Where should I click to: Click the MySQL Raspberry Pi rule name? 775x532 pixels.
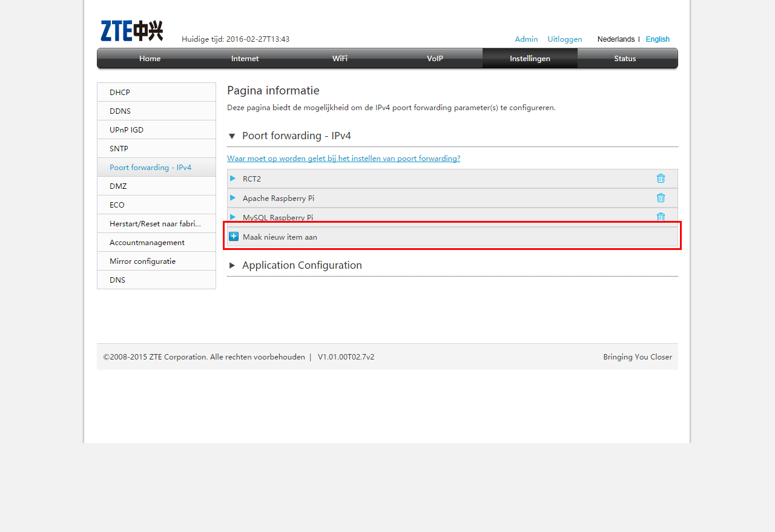[278, 217]
